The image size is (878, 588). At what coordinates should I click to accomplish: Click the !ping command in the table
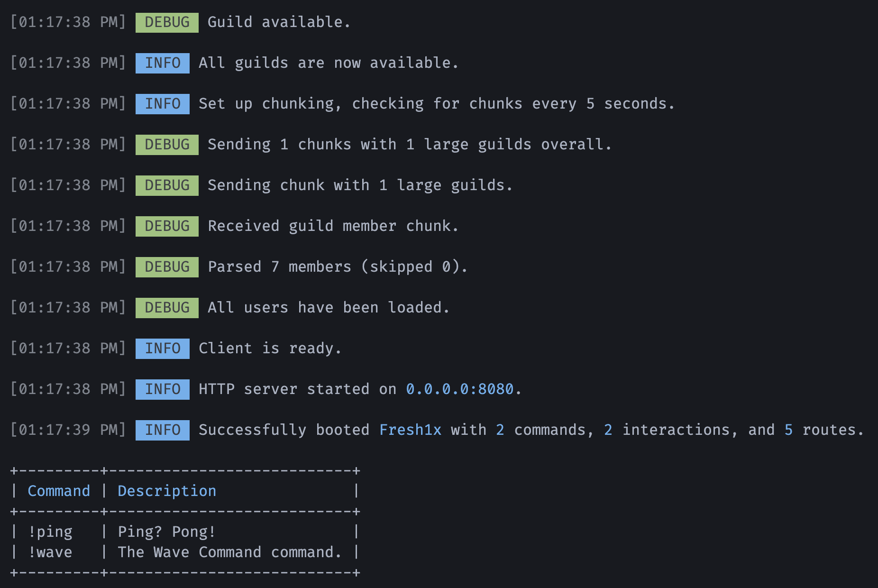pos(50,532)
